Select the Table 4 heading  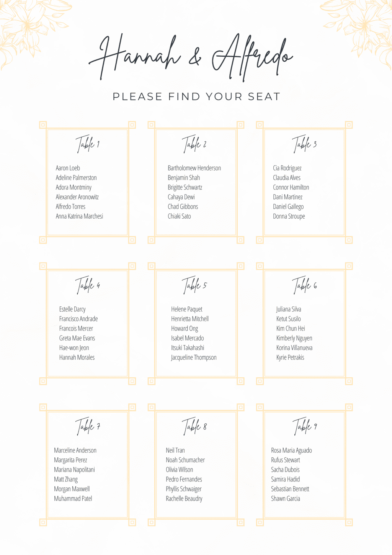[88, 285]
